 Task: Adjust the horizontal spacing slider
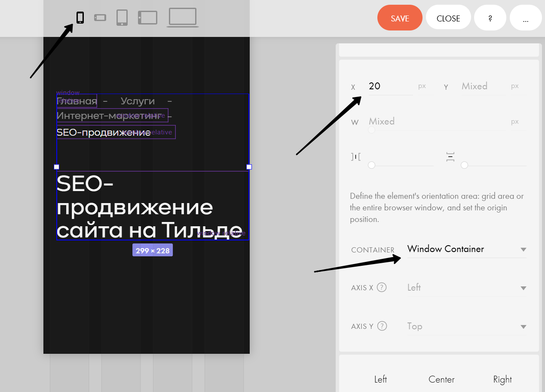372,165
